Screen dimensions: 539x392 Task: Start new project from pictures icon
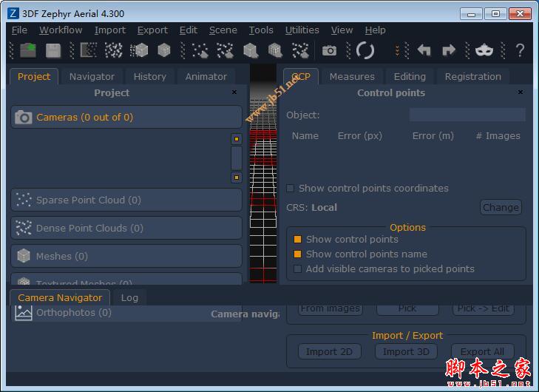[88, 50]
